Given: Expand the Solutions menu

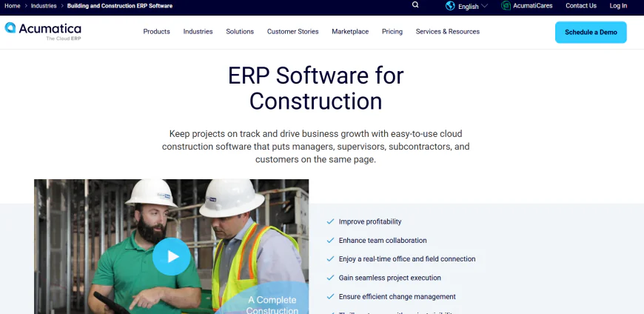Looking at the screenshot, I should (240, 32).
